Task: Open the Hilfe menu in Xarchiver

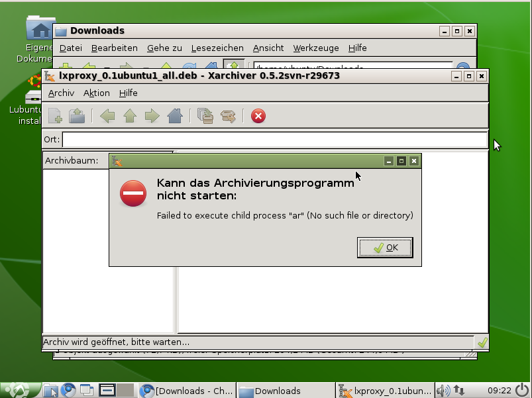Action: tap(129, 93)
